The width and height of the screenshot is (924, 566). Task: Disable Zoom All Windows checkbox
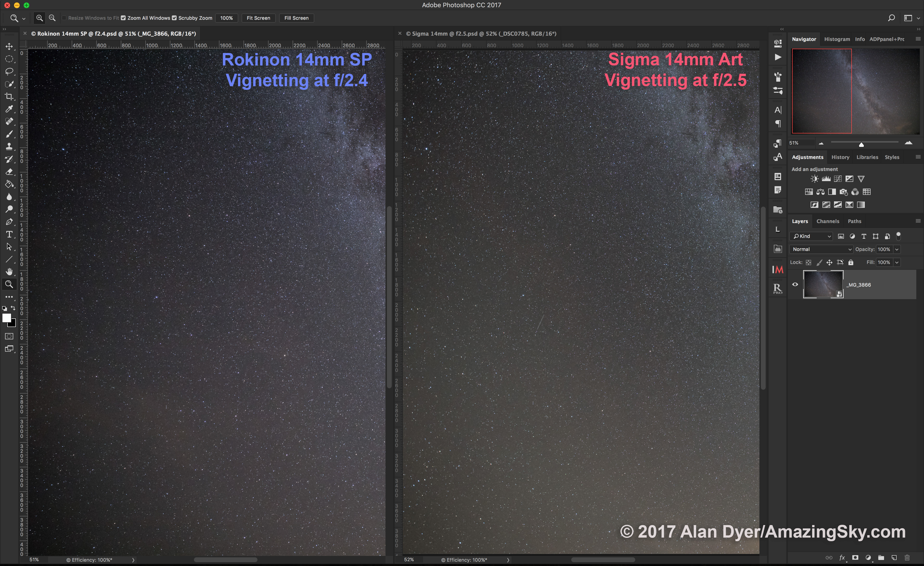tap(123, 18)
